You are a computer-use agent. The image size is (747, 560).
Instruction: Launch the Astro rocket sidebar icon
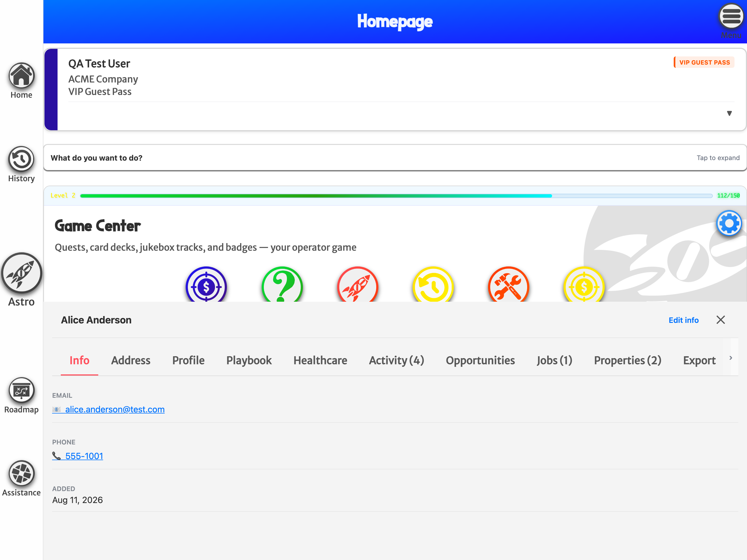21,273
